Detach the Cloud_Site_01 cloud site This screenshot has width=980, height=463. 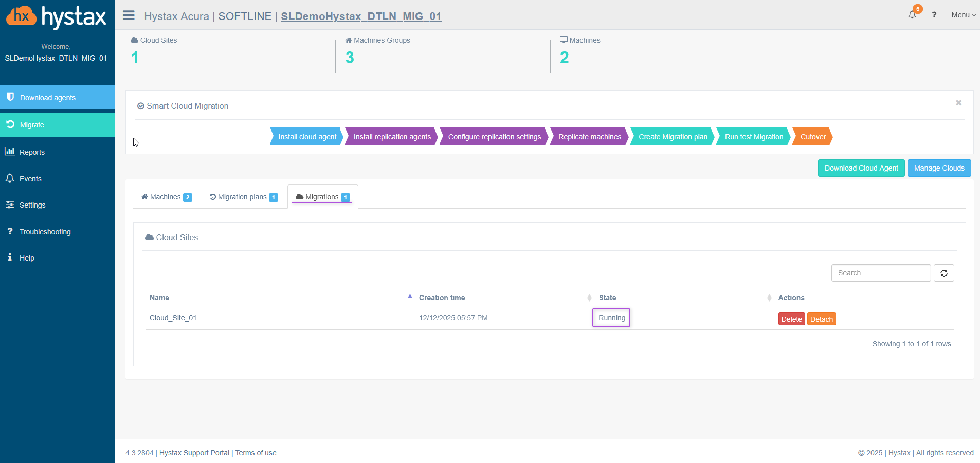821,319
